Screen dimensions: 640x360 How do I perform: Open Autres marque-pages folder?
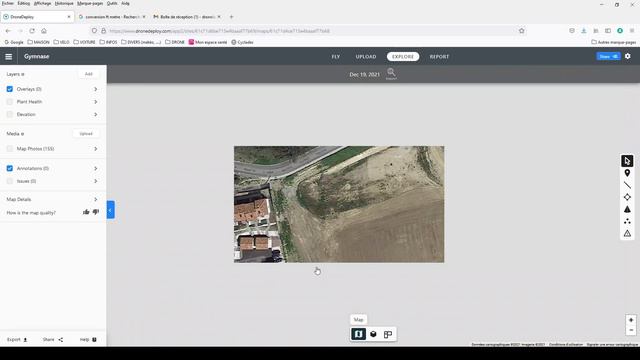pos(613,42)
